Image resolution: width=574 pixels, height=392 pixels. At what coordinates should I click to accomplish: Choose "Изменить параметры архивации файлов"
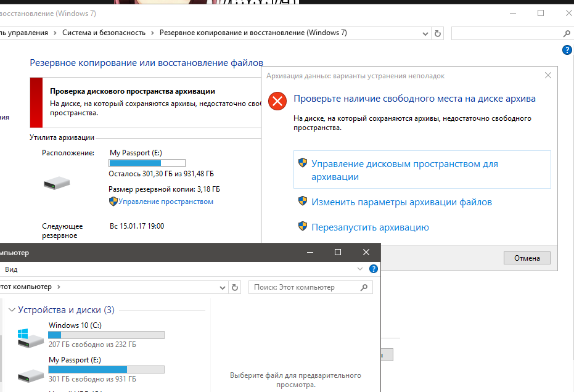click(401, 202)
